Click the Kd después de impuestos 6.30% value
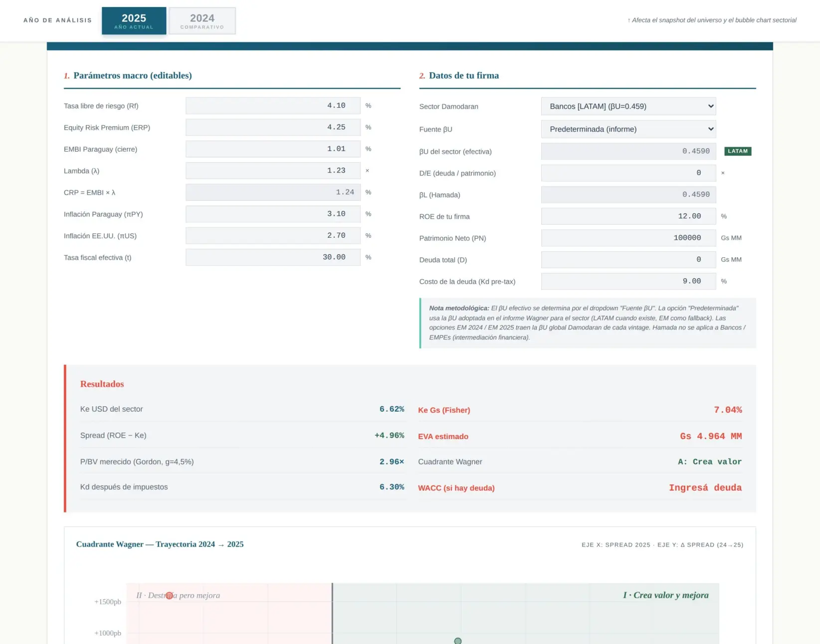 coord(392,487)
